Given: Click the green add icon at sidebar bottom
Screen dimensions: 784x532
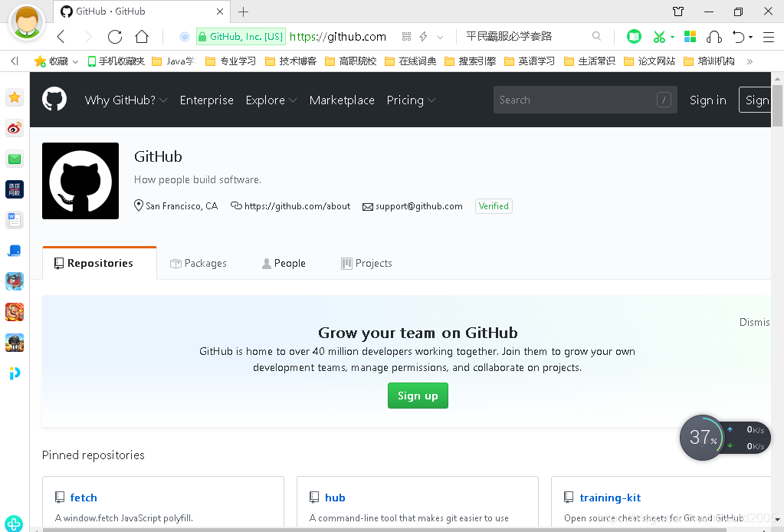Looking at the screenshot, I should [14, 524].
